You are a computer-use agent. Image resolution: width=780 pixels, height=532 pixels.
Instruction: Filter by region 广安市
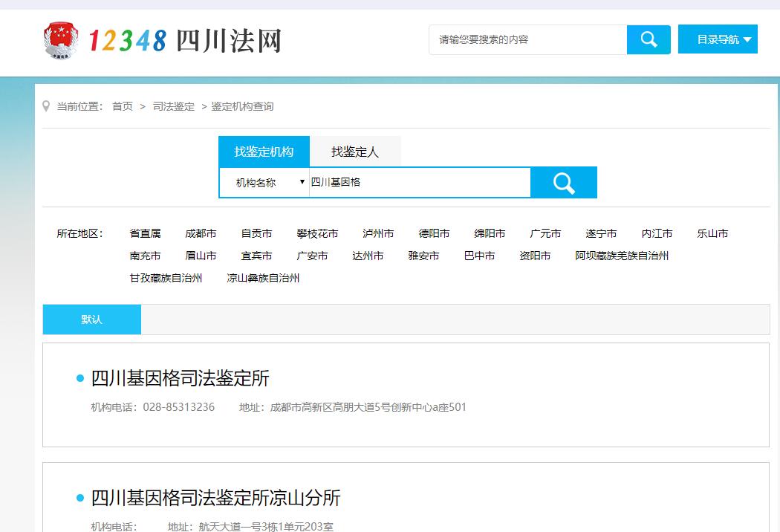click(x=313, y=256)
